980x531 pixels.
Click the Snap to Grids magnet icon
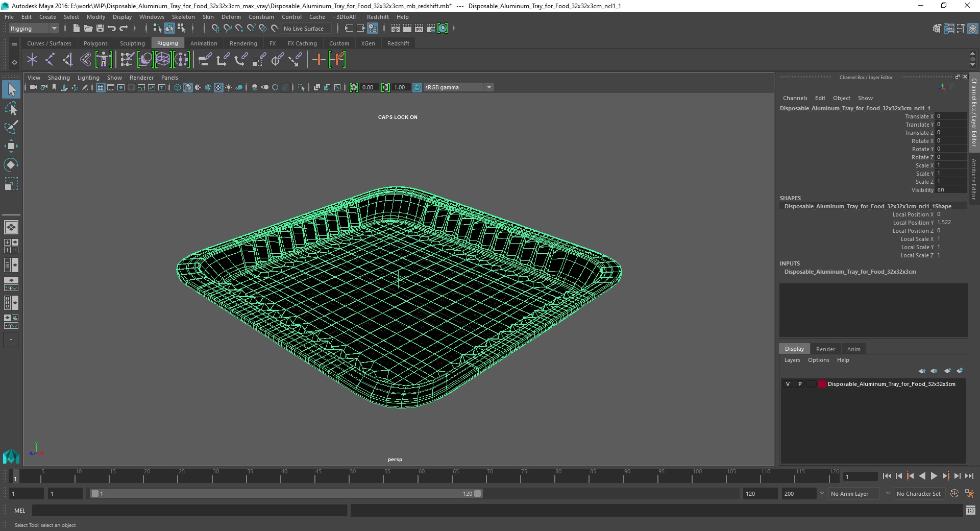click(x=215, y=29)
